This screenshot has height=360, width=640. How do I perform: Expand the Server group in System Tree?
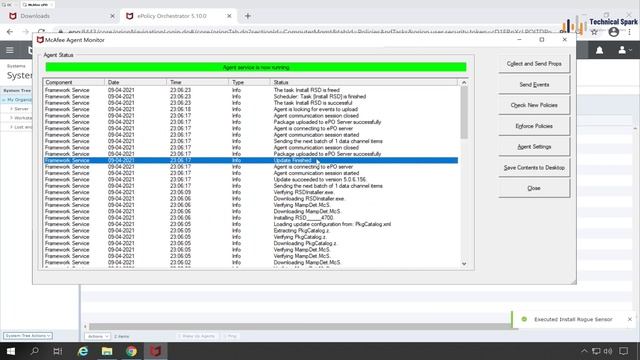coord(11,109)
